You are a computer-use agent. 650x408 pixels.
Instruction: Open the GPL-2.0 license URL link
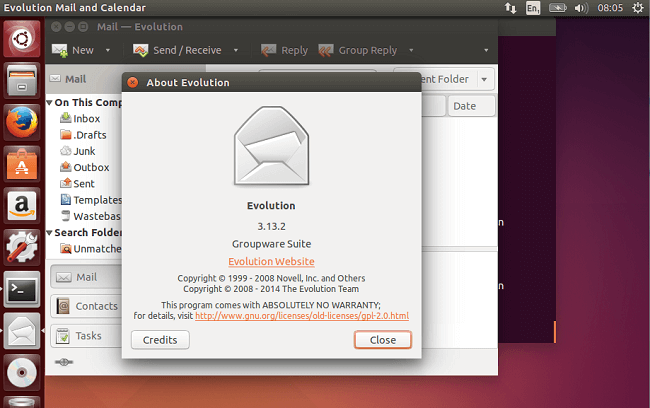pyautogui.click(x=302, y=316)
